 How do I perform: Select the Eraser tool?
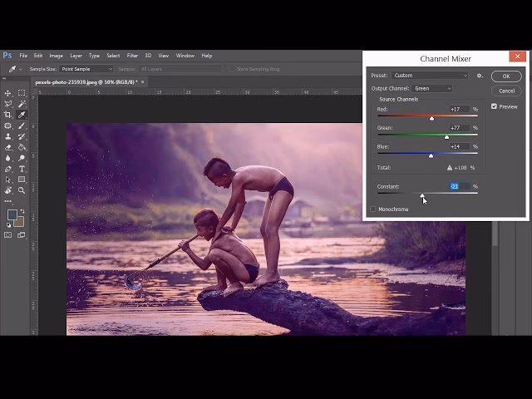7,147
